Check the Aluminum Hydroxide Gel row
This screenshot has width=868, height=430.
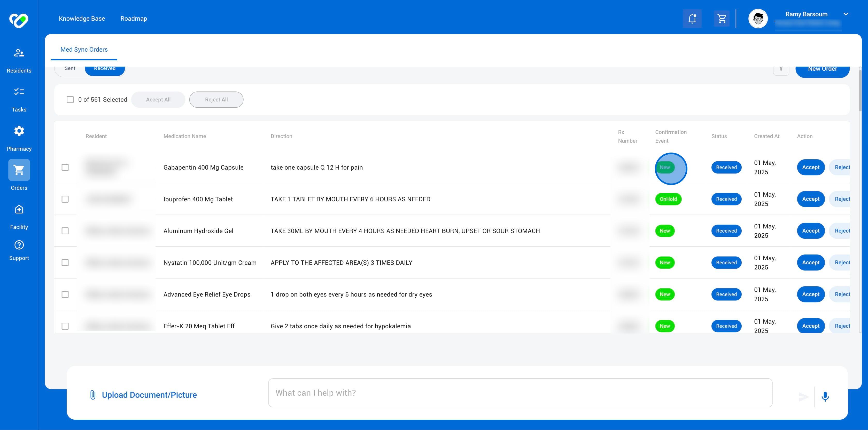65,231
